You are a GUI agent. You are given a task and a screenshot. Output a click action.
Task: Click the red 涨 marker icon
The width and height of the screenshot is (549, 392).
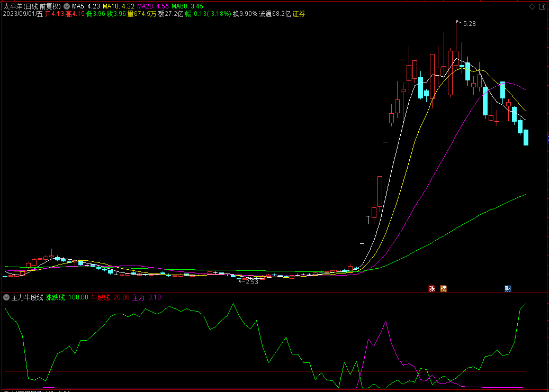pos(431,289)
